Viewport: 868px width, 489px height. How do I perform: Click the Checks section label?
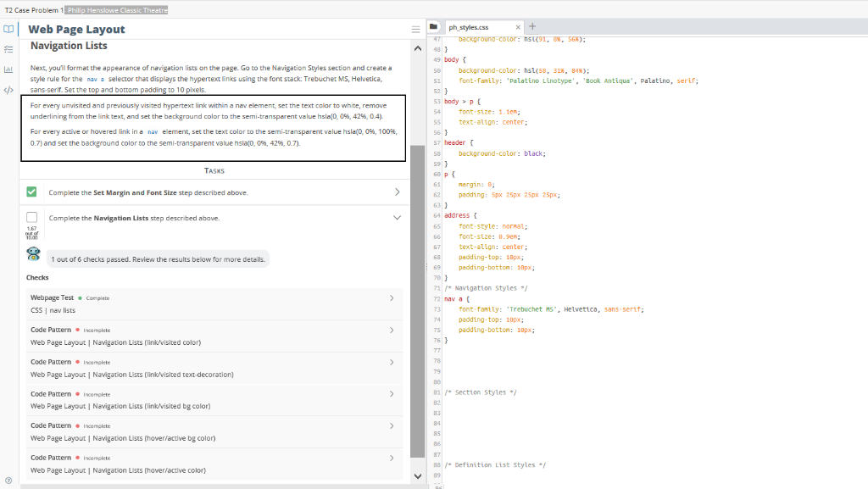pos(37,278)
